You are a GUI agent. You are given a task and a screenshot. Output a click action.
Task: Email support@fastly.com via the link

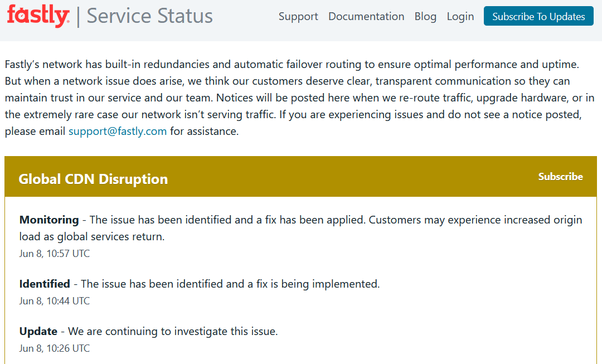(118, 132)
